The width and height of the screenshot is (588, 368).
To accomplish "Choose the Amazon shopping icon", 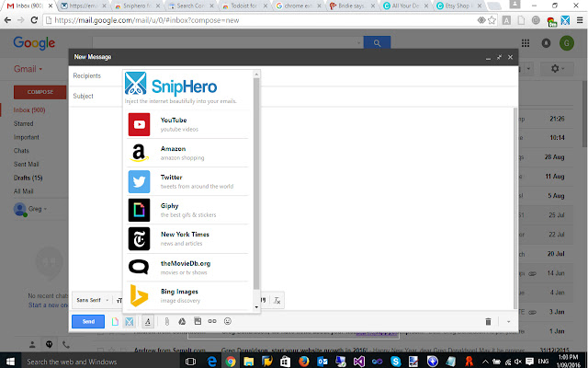I will tap(139, 153).
